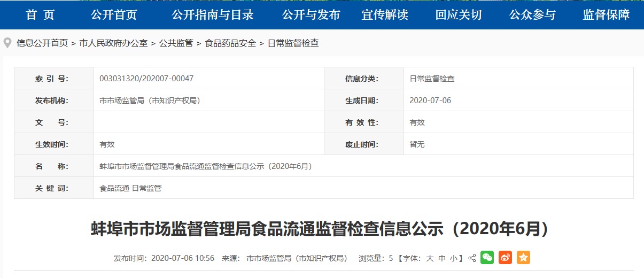Screen dimensions: 644x278
Task: Open 公开指南与目录 menu
Action: (212, 15)
